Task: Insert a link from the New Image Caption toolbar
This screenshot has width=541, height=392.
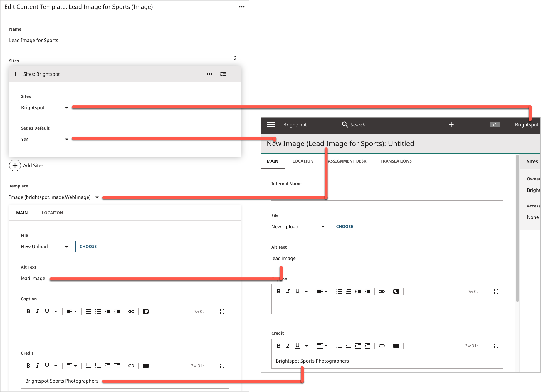Action: coord(382,292)
